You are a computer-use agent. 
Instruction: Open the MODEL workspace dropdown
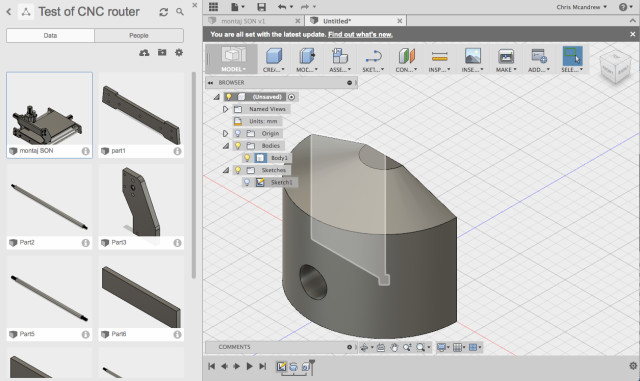tap(233, 59)
